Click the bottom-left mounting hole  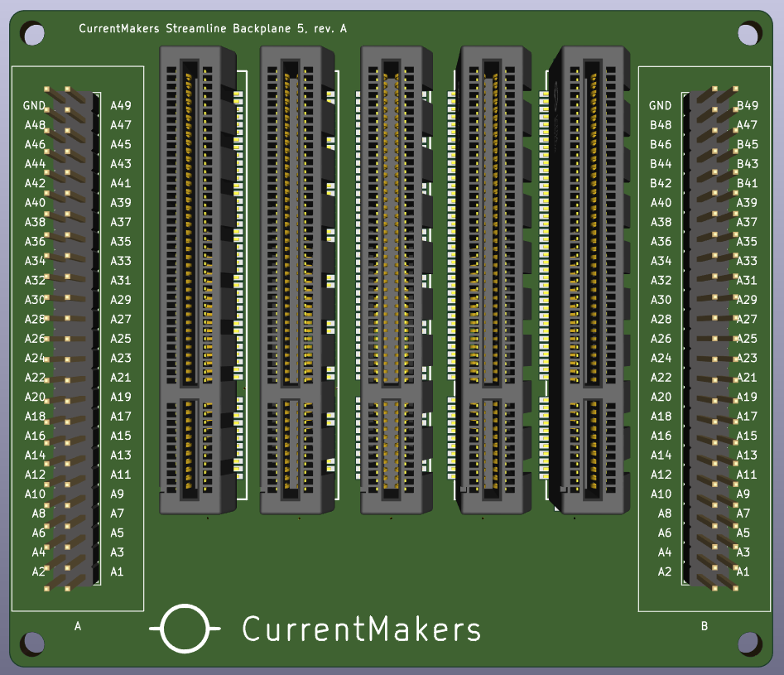pyautogui.click(x=33, y=643)
